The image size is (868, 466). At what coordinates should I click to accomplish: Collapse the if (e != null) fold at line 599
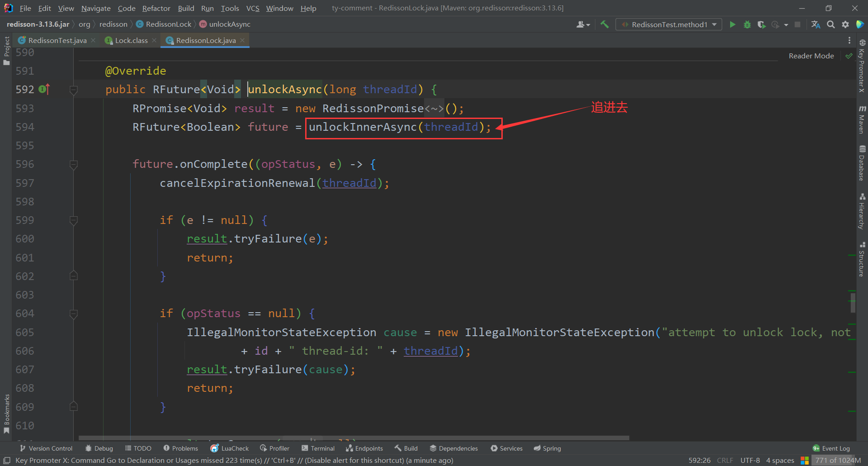tap(74, 220)
